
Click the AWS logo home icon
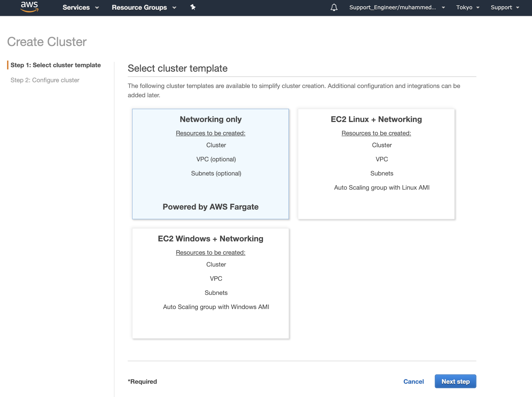(29, 7)
